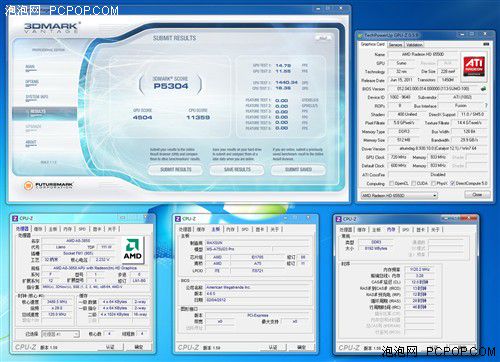Screen dimensions: 500x362
Task: Open 缓存 tab in CPU-Z memory window
Action: [362, 230]
